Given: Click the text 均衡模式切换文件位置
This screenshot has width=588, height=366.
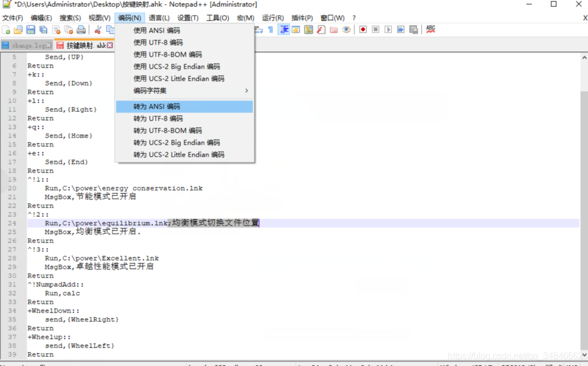Looking at the screenshot, I should click(x=216, y=223).
